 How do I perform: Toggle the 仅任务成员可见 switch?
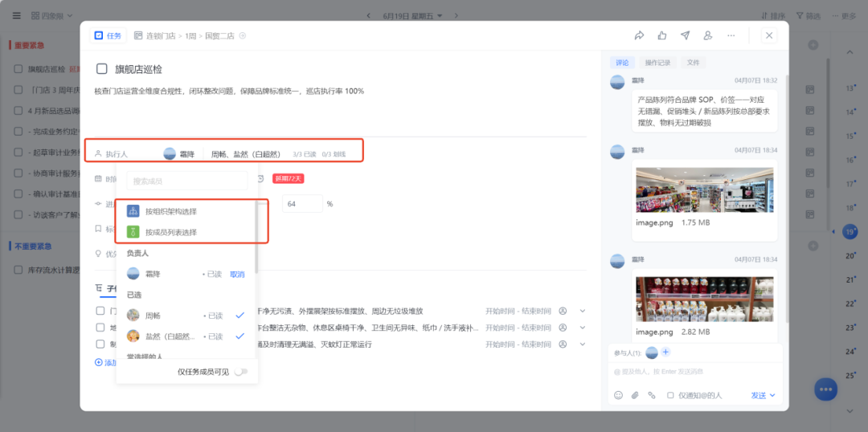(x=241, y=372)
